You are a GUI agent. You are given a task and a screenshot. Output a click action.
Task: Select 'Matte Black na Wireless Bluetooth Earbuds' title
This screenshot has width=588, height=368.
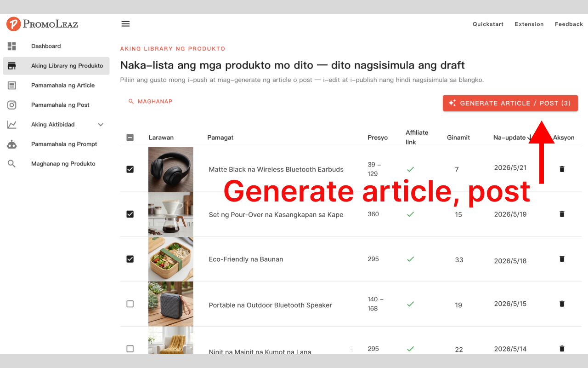click(276, 169)
